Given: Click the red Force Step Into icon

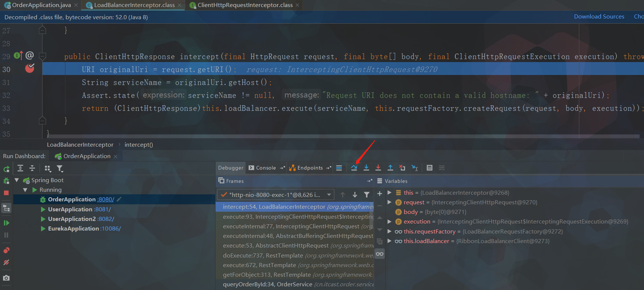Looking at the screenshot, I should point(378,168).
